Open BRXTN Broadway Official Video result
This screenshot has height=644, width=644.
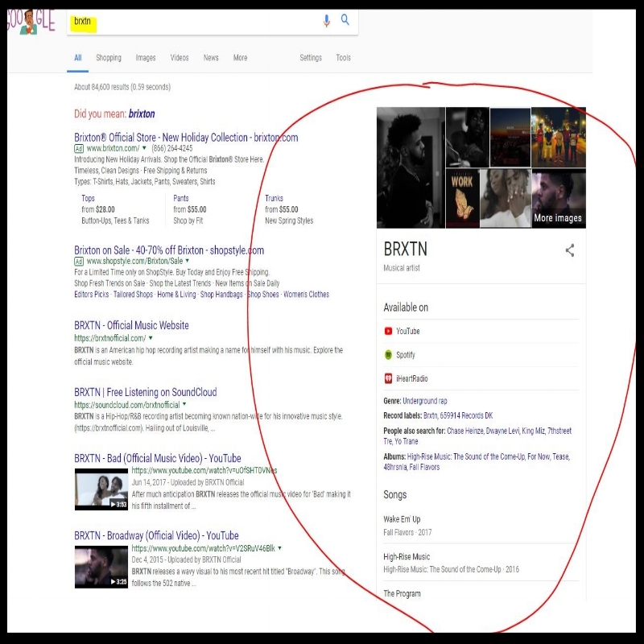click(156, 535)
